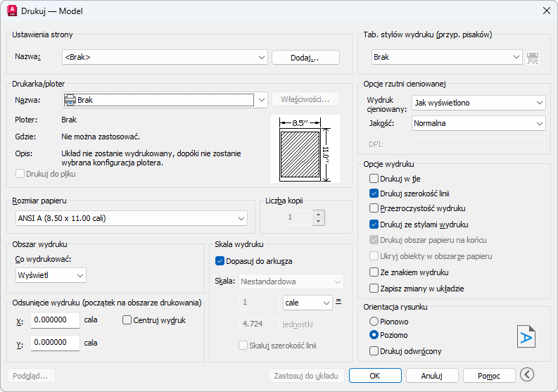Click the AutoCAD logo in title bar
This screenshot has height=392, width=558.
(x=12, y=11)
